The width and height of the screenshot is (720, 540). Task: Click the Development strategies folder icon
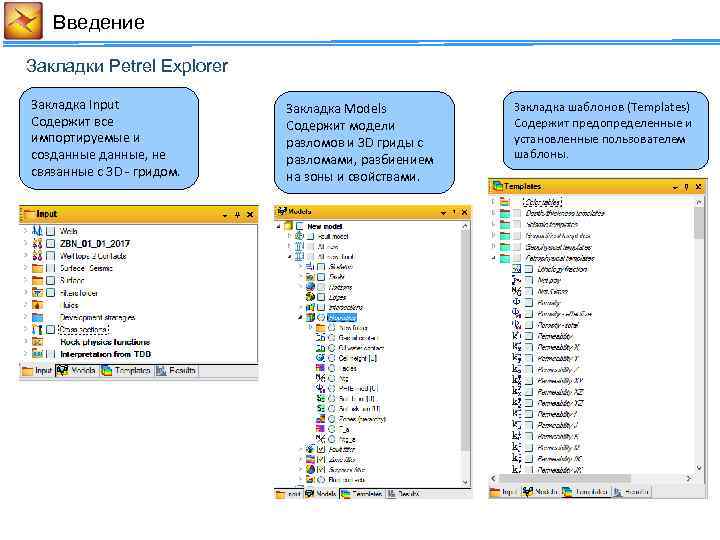click(37, 317)
